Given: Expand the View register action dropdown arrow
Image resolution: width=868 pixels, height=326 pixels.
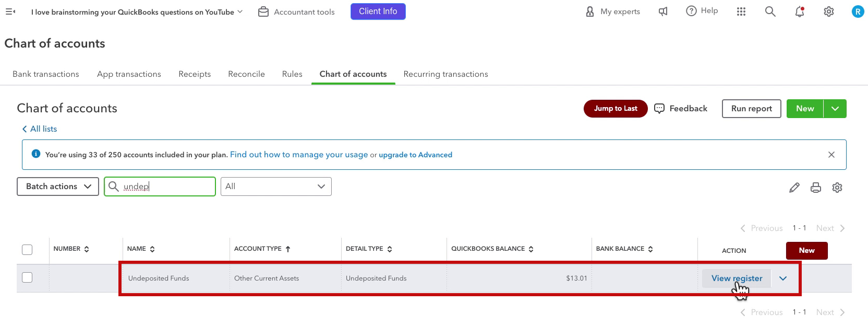Looking at the screenshot, I should (x=783, y=278).
